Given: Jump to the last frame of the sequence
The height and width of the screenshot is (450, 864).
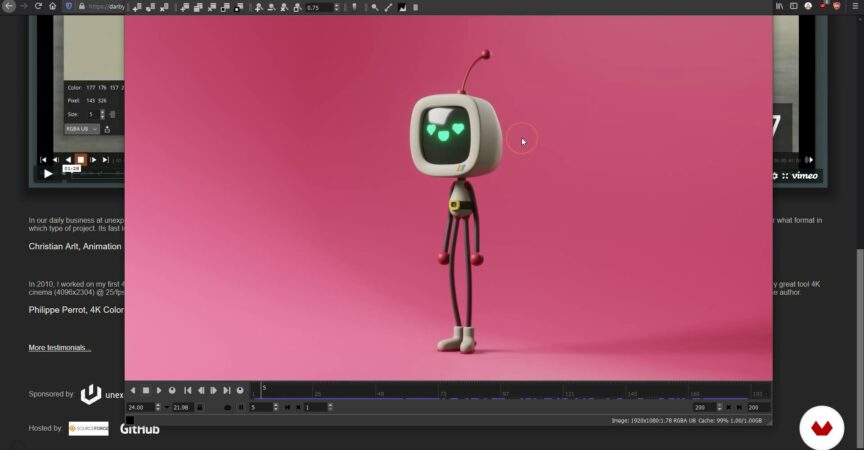Looking at the screenshot, I should [x=227, y=390].
